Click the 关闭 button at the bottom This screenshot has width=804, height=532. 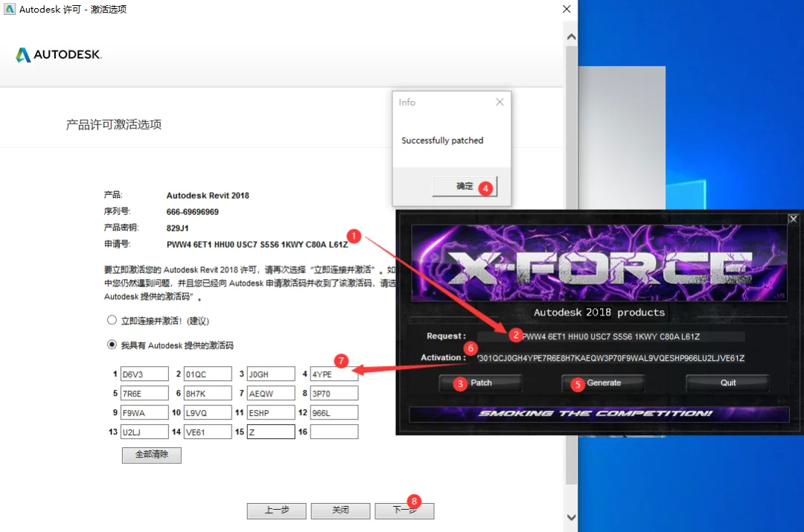(340, 510)
